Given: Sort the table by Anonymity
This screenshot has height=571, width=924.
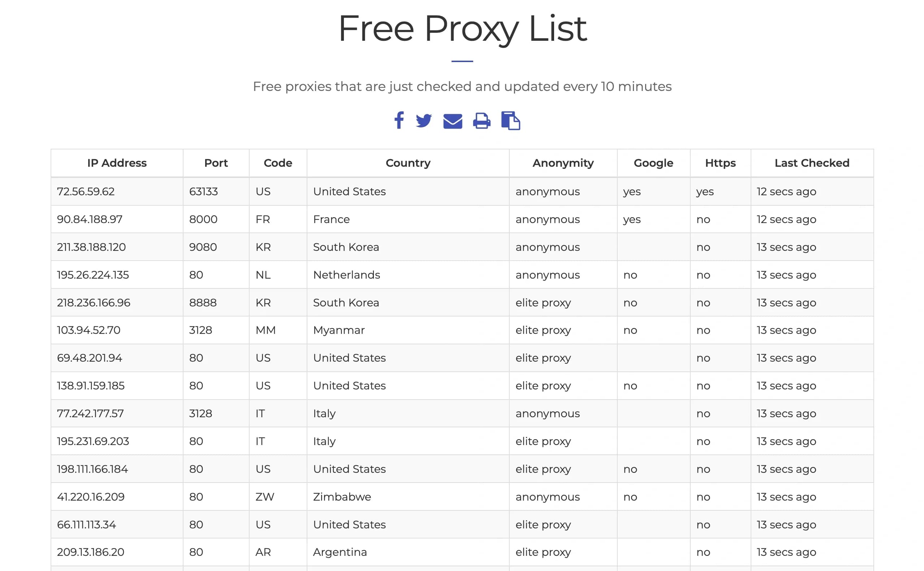Looking at the screenshot, I should tap(563, 163).
